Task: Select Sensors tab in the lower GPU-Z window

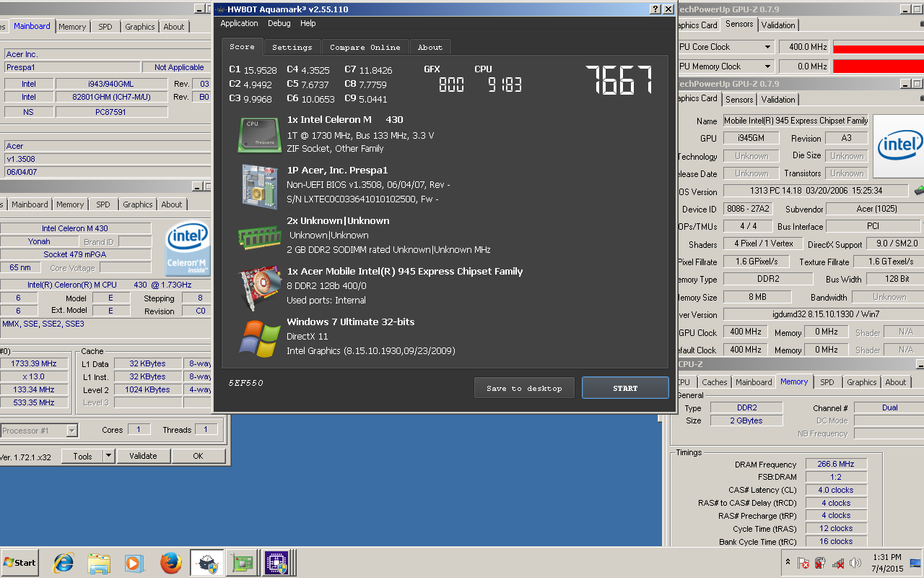Action: pos(739,100)
